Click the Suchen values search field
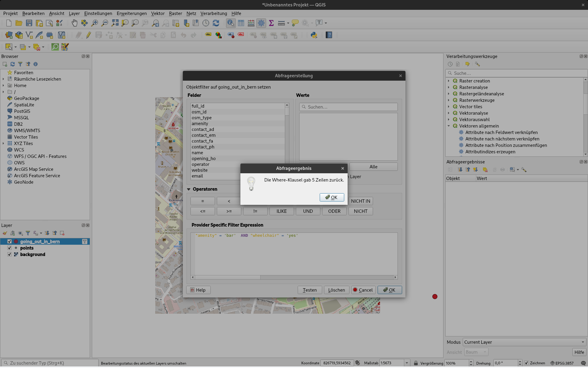588x368 pixels. point(348,107)
